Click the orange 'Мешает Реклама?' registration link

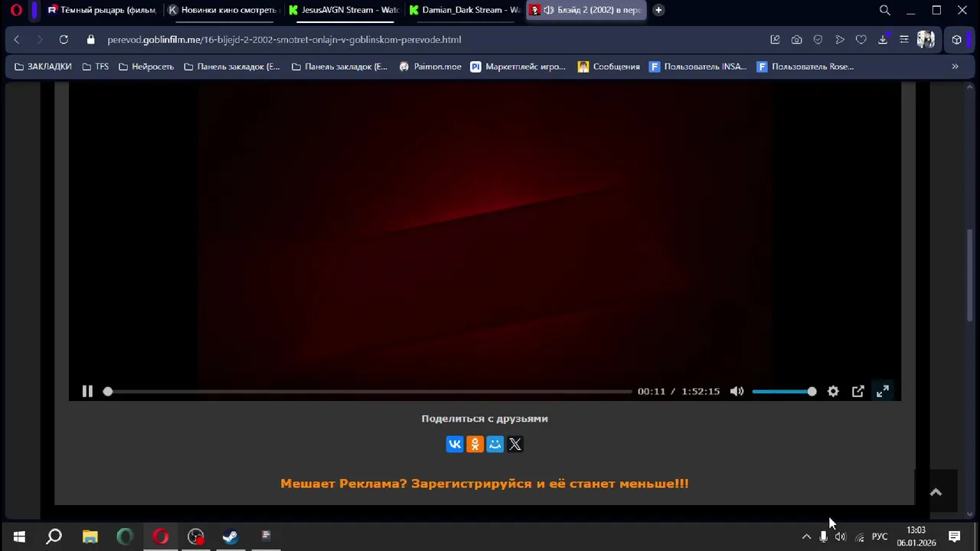tap(485, 484)
